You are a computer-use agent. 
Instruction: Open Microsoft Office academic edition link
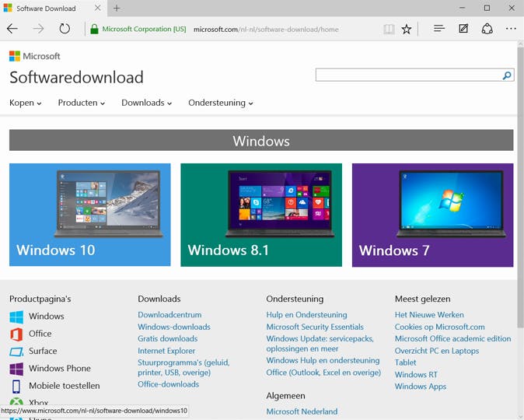452,339
